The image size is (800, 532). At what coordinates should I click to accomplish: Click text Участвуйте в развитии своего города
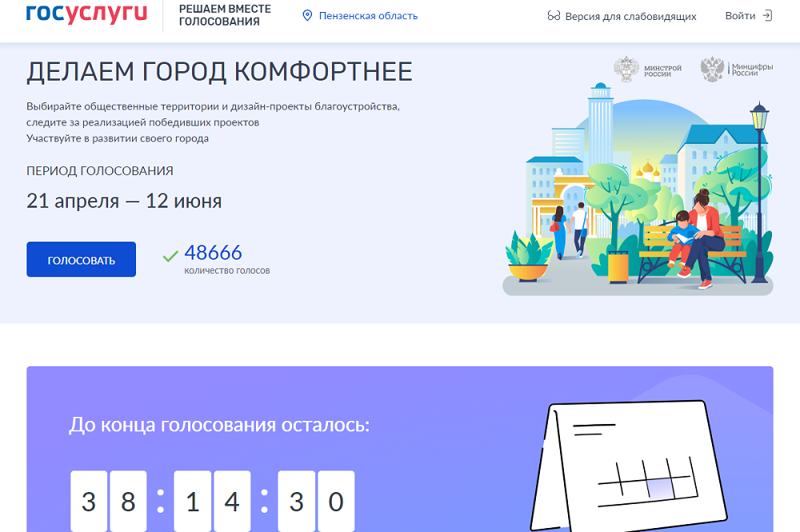pyautogui.click(x=118, y=138)
